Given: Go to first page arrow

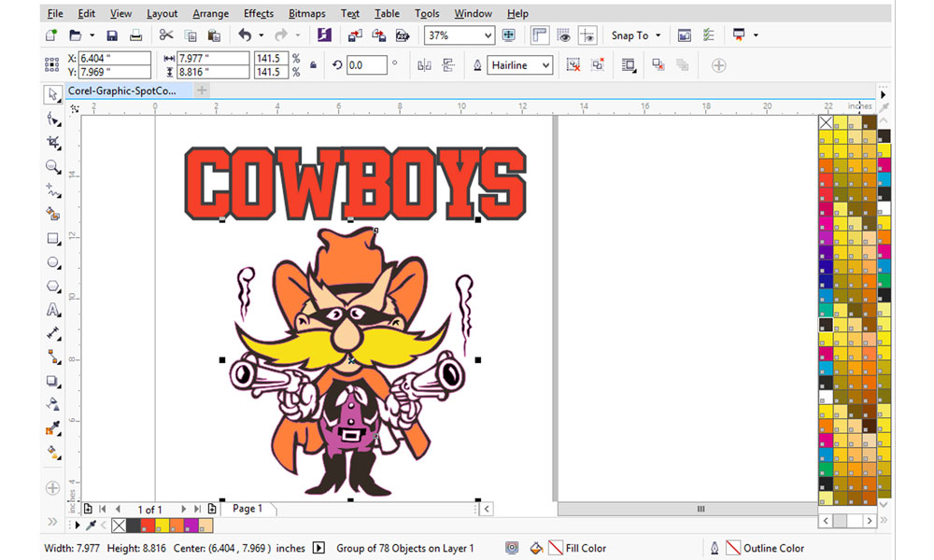Looking at the screenshot, I should 103,509.
